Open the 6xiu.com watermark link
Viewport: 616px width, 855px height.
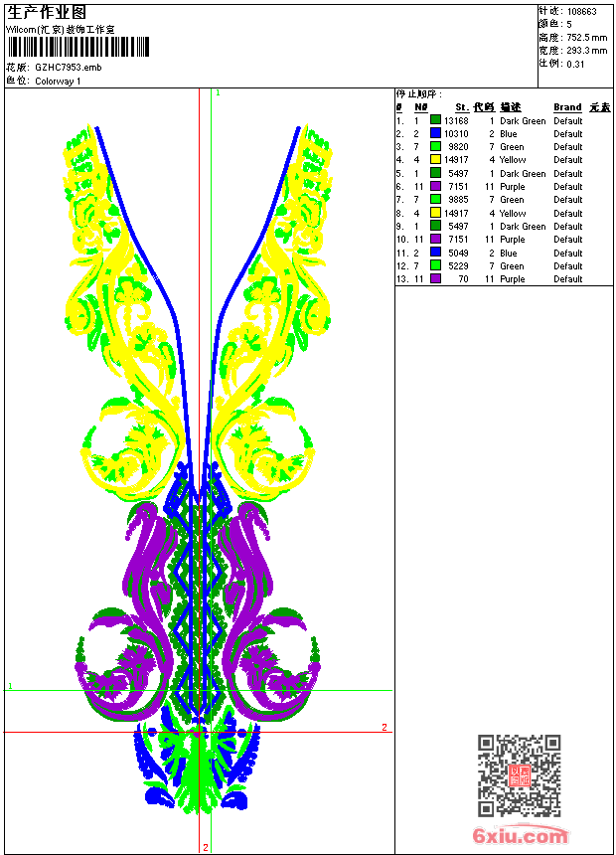[x=521, y=836]
